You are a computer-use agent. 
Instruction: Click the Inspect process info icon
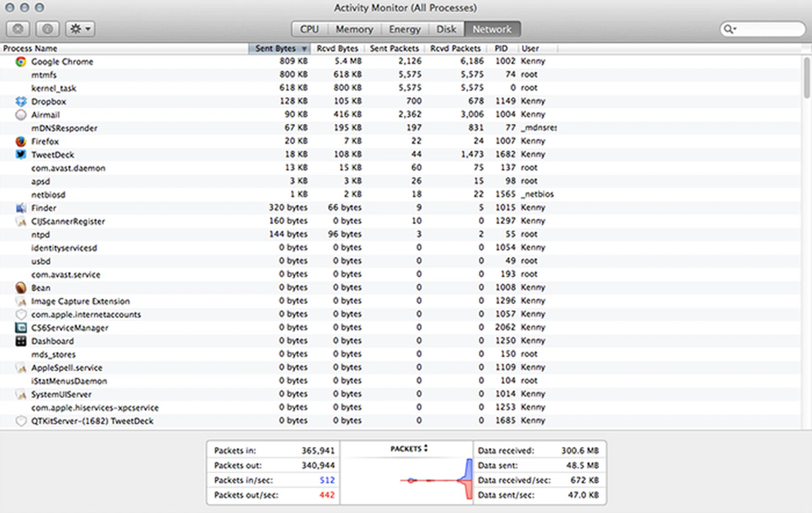(x=47, y=29)
